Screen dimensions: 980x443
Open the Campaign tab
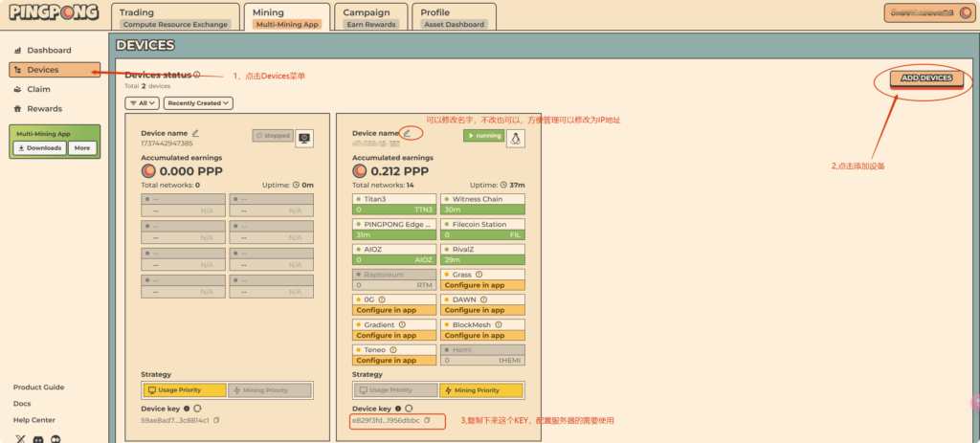(x=371, y=17)
